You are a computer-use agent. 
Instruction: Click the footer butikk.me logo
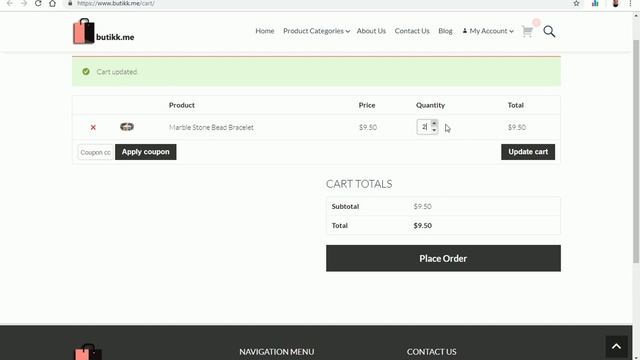coord(88,352)
